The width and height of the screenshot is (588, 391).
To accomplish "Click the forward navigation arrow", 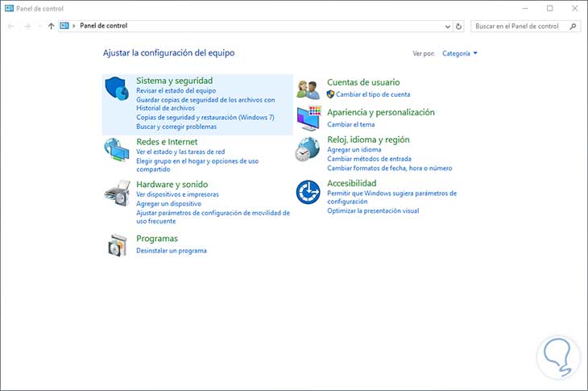I will point(27,26).
